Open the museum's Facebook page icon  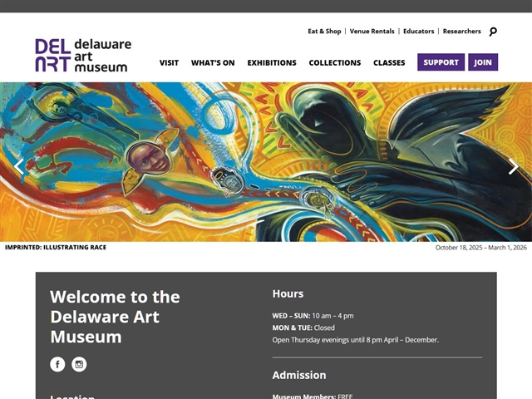pos(57,364)
